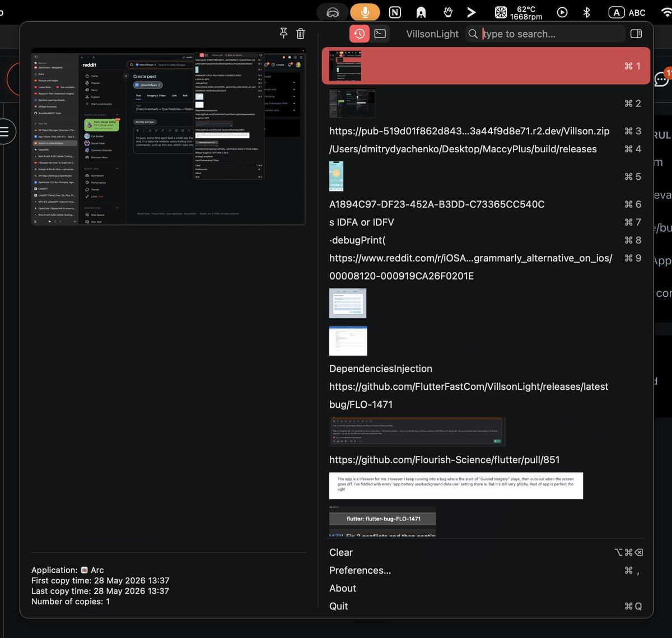Select the dark editor screenshot thumbnail item
Image resolution: width=672 pixels, height=638 pixels.
(417, 432)
